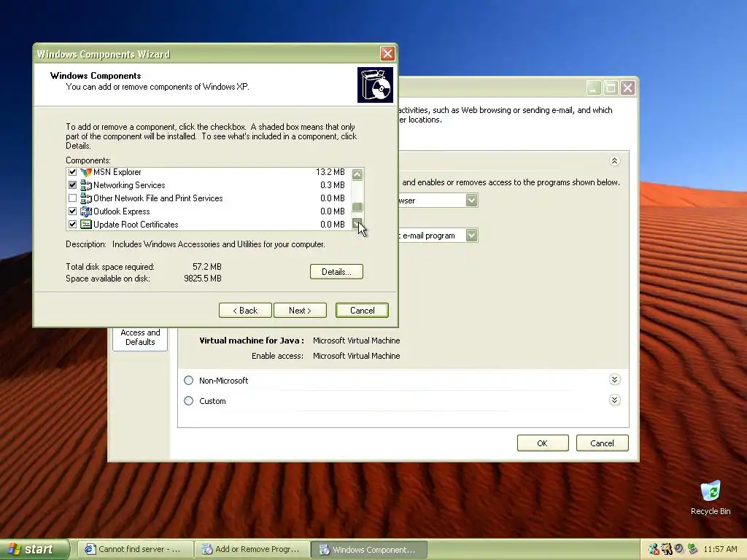Open the Start menu
Viewport: 747px width, 560px height.
coord(34,549)
